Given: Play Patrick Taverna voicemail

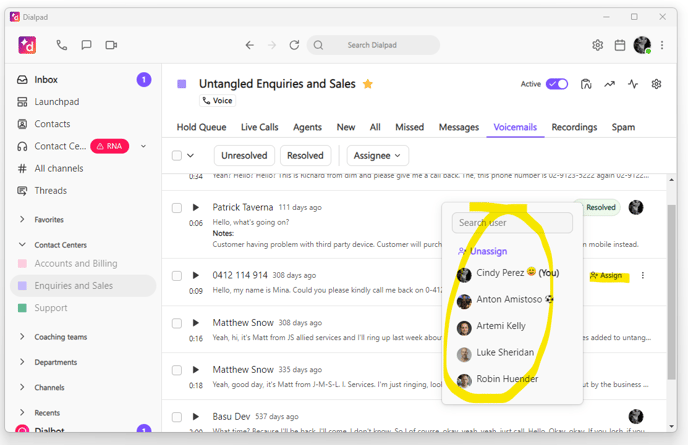Looking at the screenshot, I should (196, 207).
